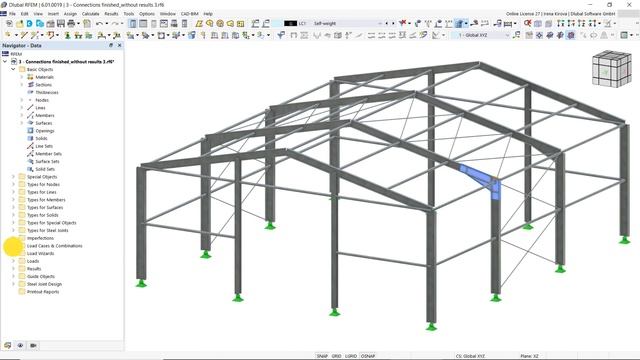Click the Solids icon in the tree

30,138
